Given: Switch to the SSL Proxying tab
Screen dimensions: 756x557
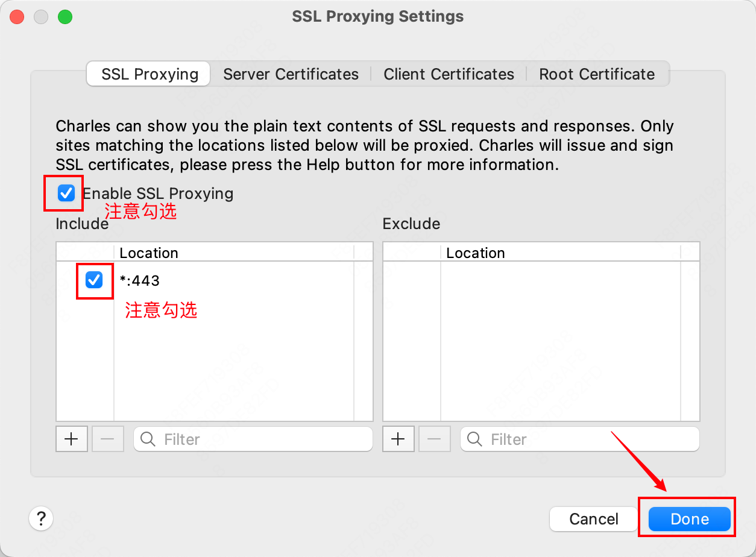Looking at the screenshot, I should (149, 74).
